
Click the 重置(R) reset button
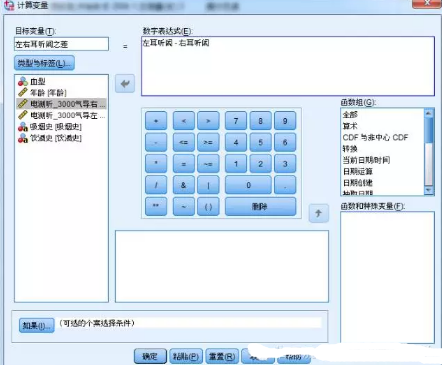point(222,356)
